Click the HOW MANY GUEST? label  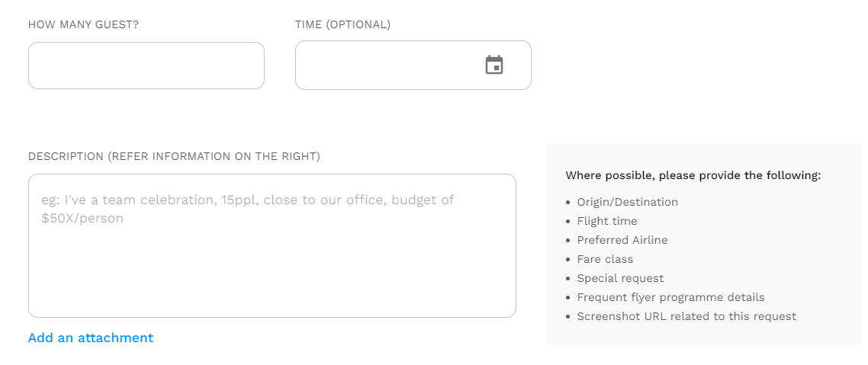84,25
